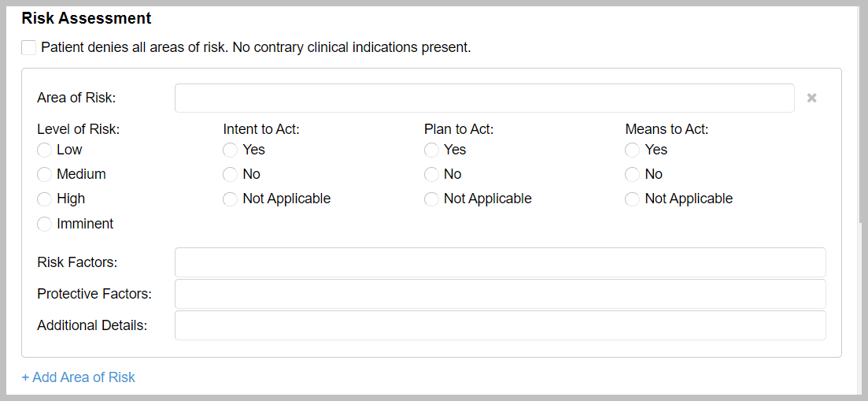
Task: Mark Intent to Act as Not Applicable
Action: [x=230, y=199]
